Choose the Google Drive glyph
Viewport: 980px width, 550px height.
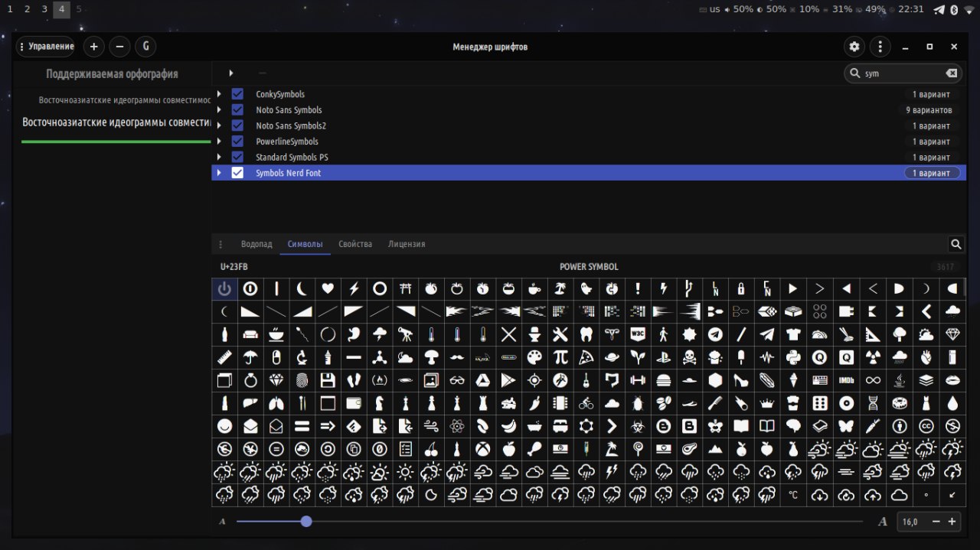tap(482, 380)
